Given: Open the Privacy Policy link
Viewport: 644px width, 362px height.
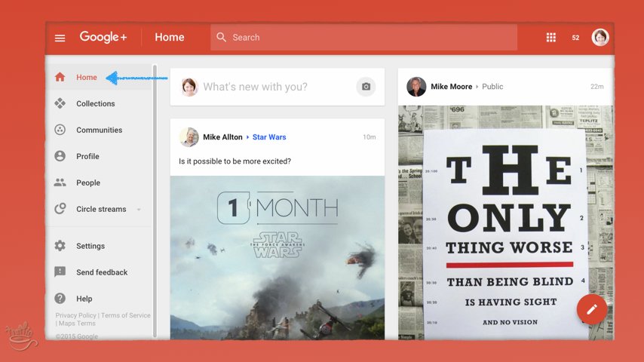Looking at the screenshot, I should click(75, 315).
